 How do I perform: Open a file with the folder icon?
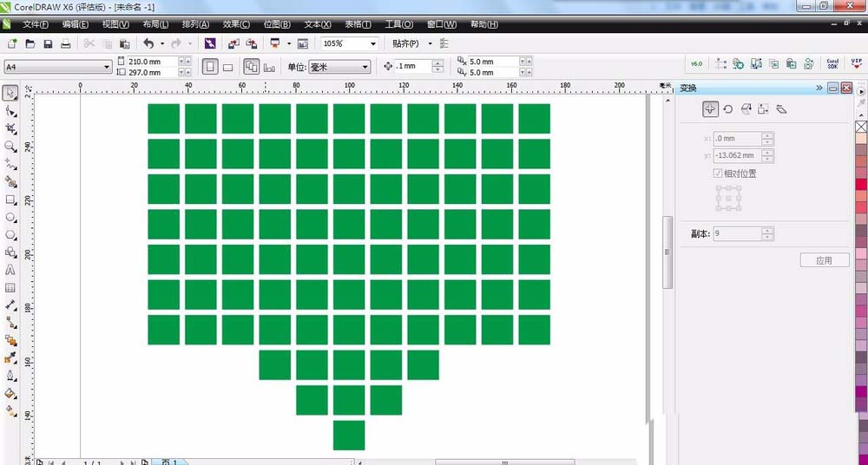pos(30,43)
